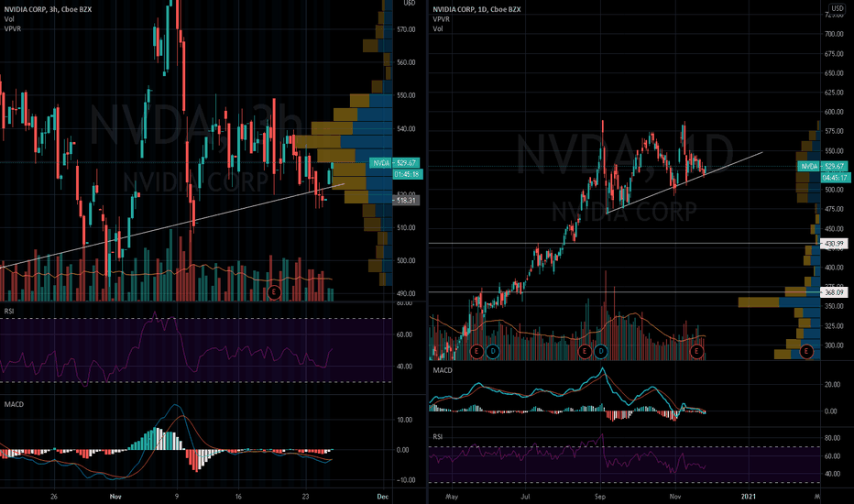Click the 438.99 horizontal line price label
The width and height of the screenshot is (854, 504).
pos(833,244)
